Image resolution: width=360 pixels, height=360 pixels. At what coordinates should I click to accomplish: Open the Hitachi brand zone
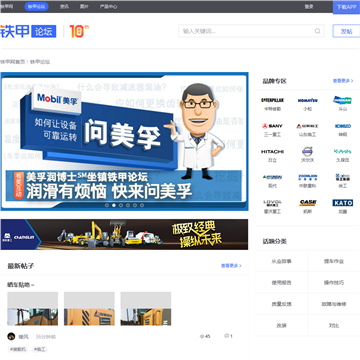tap(273, 155)
